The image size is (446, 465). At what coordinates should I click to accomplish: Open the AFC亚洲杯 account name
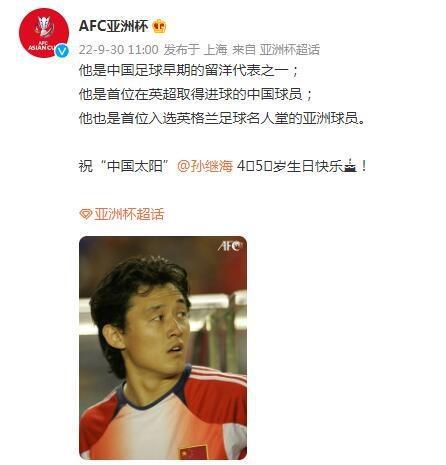[113, 26]
